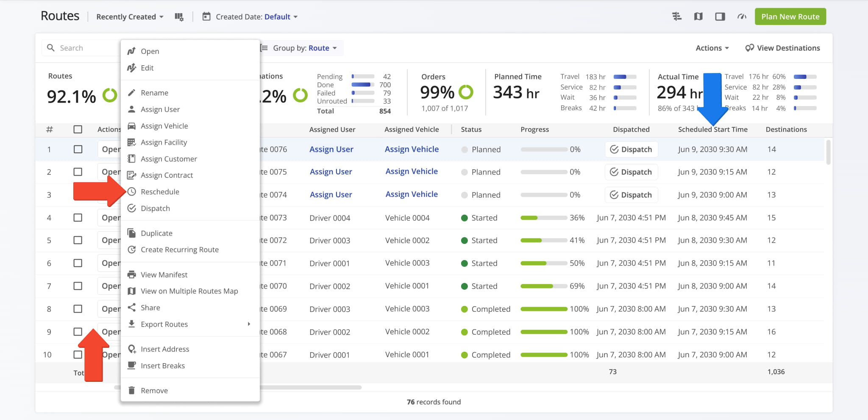Click the speedometer dashboard icon
The height and width of the screenshot is (420, 868).
click(x=741, y=17)
